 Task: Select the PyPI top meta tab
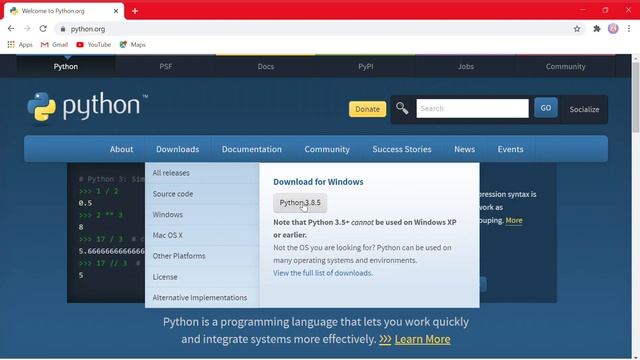(366, 66)
